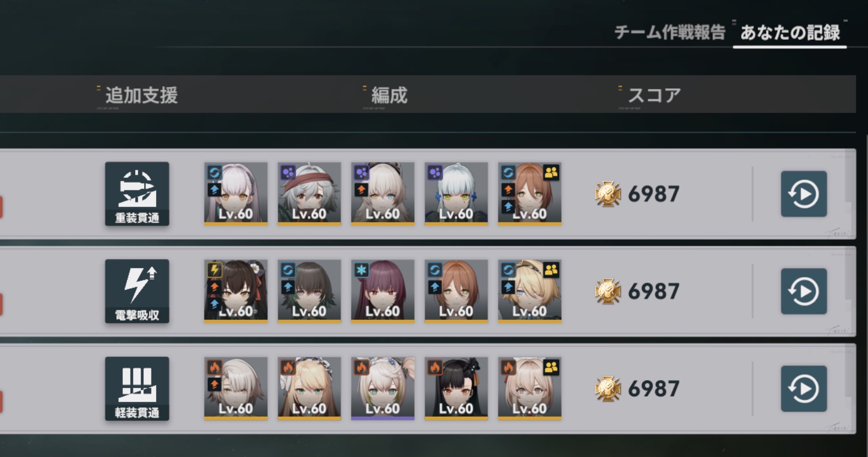
Task: Replay the 軽装貫通 row battle record
Action: [x=804, y=389]
